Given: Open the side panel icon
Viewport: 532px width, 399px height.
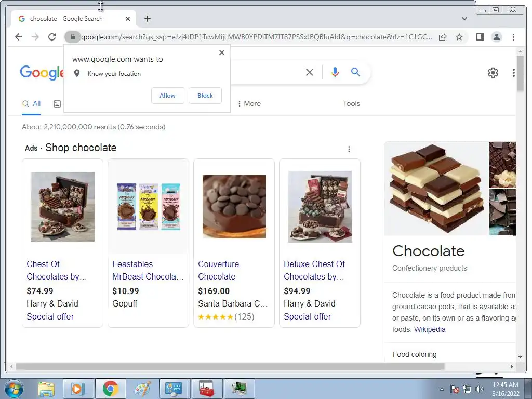Looking at the screenshot, I should point(480,37).
